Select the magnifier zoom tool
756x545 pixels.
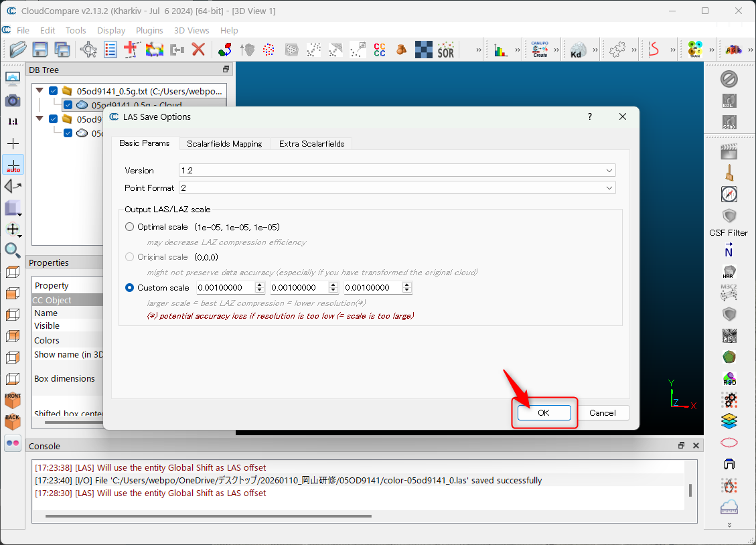point(13,250)
